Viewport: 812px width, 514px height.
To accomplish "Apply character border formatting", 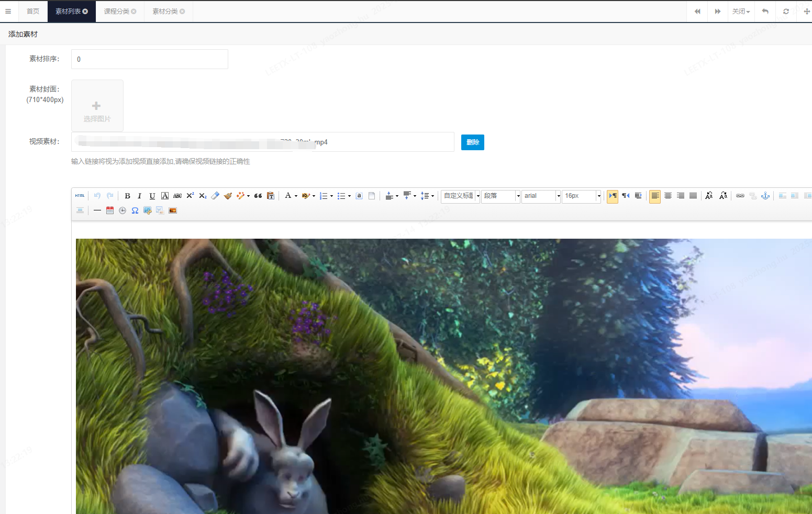I will (x=165, y=196).
